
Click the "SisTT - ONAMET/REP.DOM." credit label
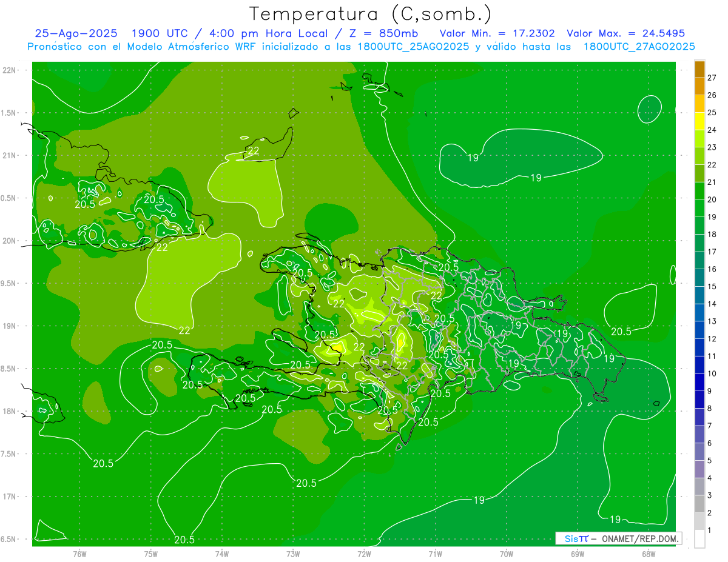click(618, 538)
